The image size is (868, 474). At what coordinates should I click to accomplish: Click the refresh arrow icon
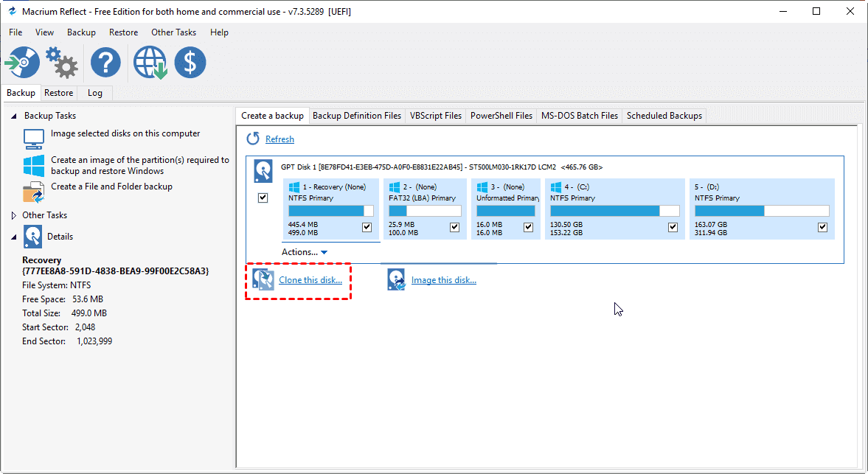[x=253, y=139]
